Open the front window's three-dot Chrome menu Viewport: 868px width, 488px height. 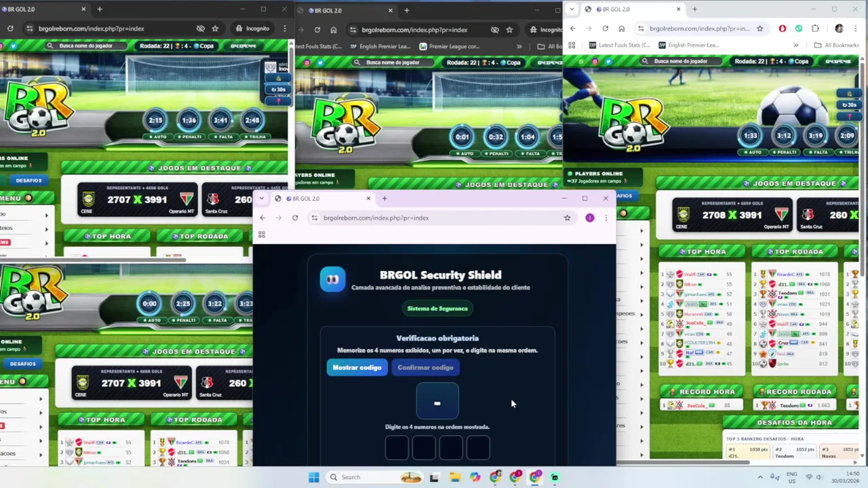(x=606, y=218)
